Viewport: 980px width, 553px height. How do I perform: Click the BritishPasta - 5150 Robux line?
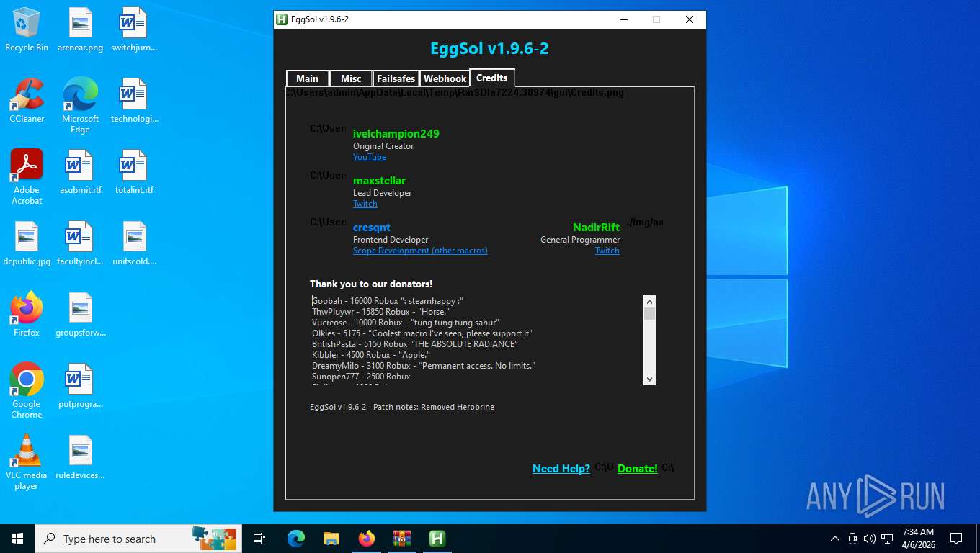[415, 344]
